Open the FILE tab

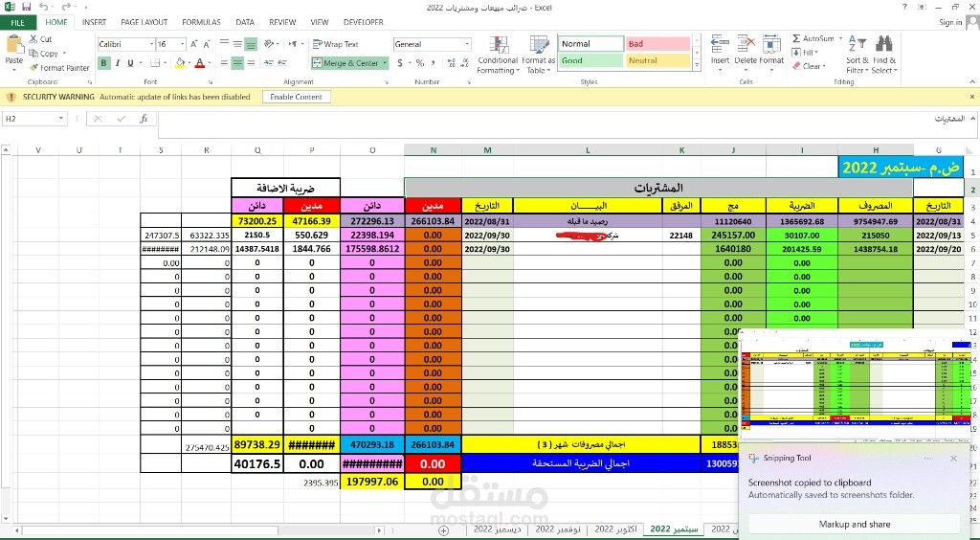pyautogui.click(x=17, y=22)
